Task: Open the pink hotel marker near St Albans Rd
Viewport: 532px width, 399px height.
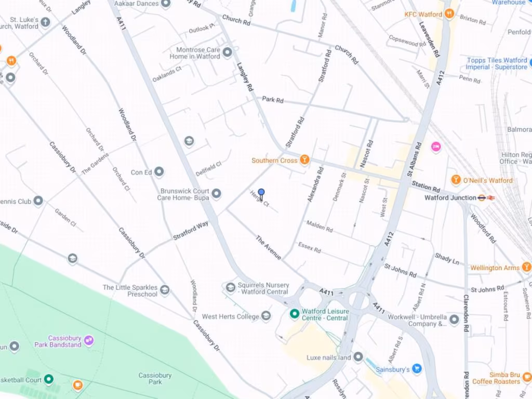Action: (436, 147)
